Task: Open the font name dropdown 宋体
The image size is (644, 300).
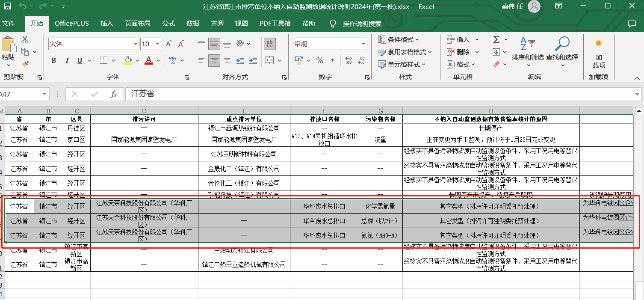Action: [136, 44]
